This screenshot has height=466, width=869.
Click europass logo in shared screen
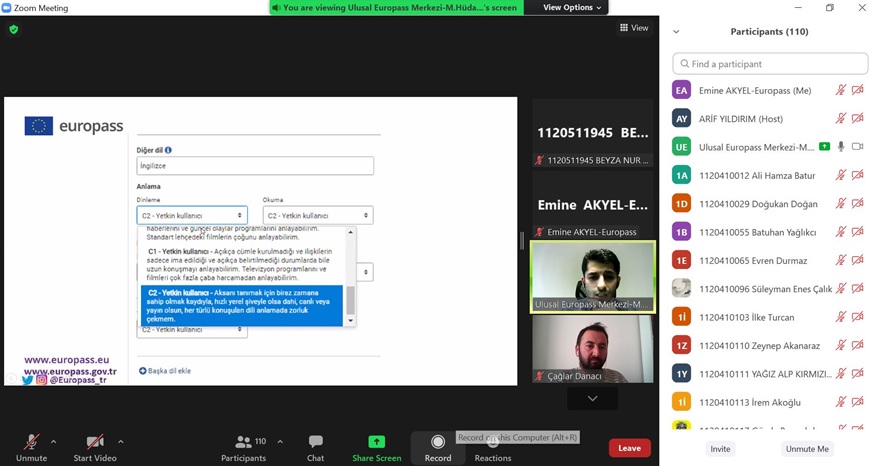(74, 126)
